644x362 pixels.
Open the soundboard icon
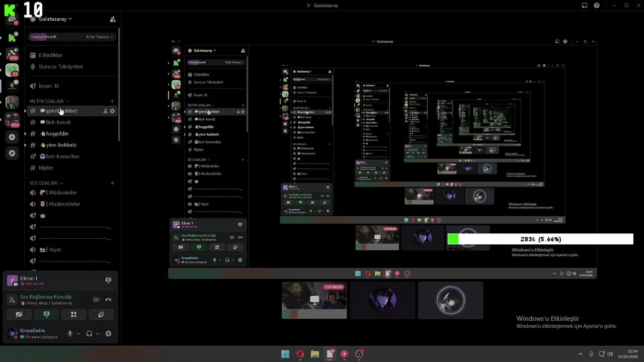[x=101, y=314]
